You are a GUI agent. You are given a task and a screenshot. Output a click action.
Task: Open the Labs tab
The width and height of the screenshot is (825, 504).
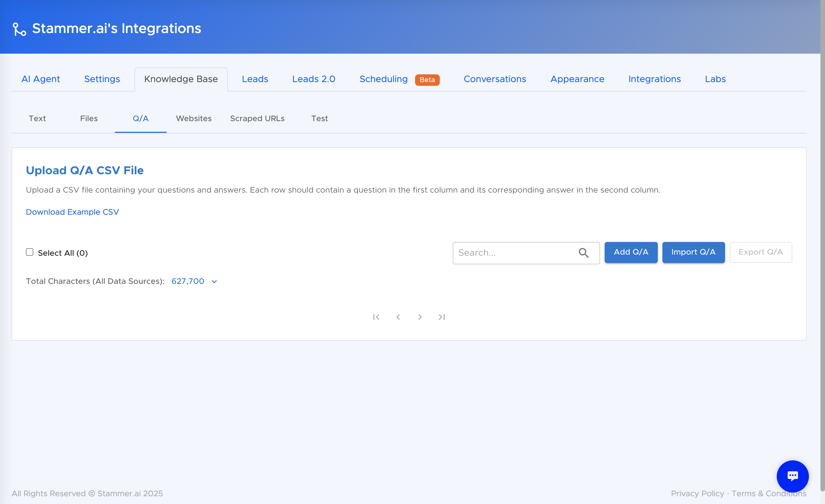pyautogui.click(x=715, y=79)
